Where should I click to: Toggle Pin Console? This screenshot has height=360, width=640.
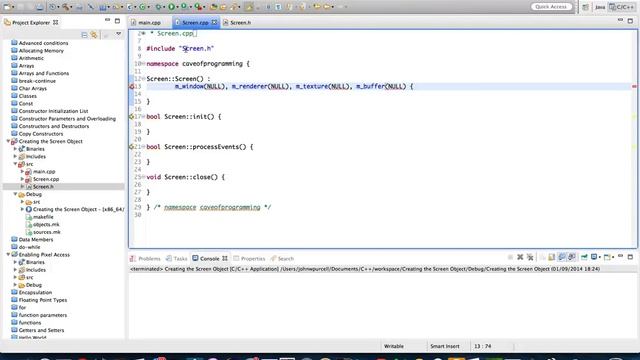tap(584, 257)
